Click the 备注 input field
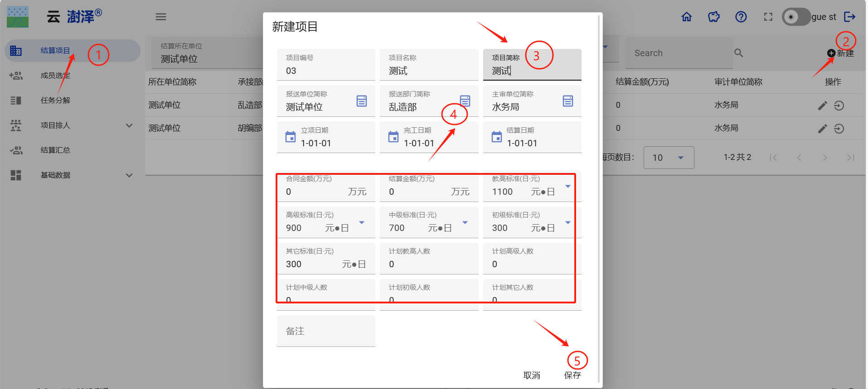Screen dimensions: 868x389 pyautogui.click(x=326, y=331)
